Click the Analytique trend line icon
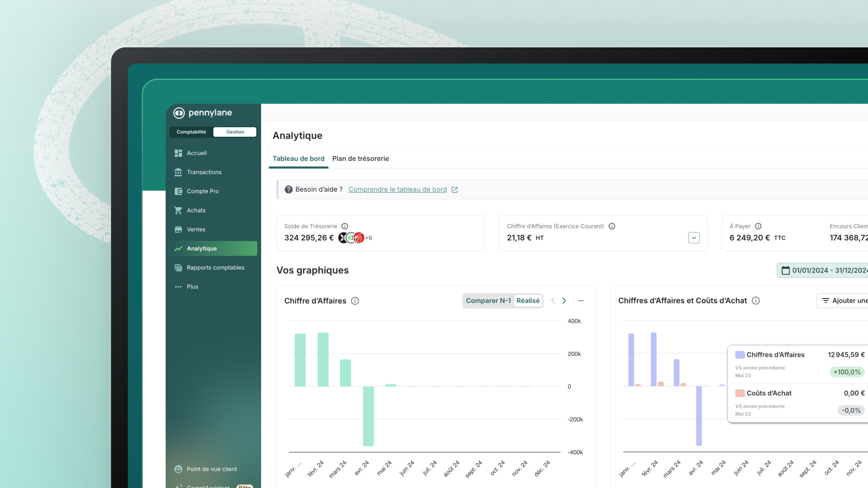The height and width of the screenshot is (488, 868). click(x=178, y=249)
